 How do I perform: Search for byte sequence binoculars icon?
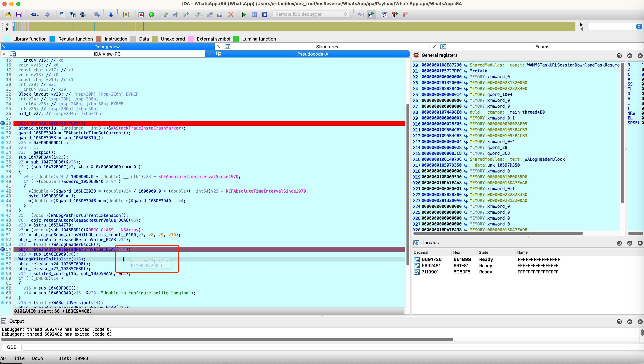83,15
